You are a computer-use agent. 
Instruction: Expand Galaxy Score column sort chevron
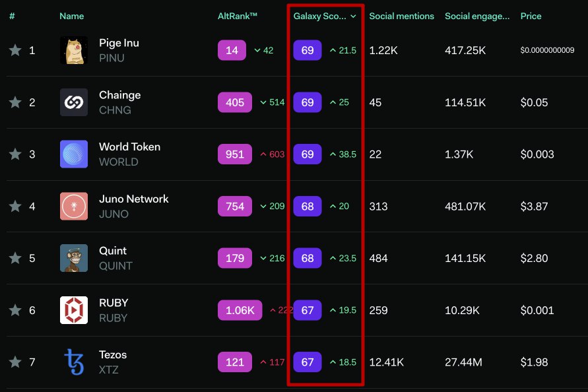click(353, 16)
